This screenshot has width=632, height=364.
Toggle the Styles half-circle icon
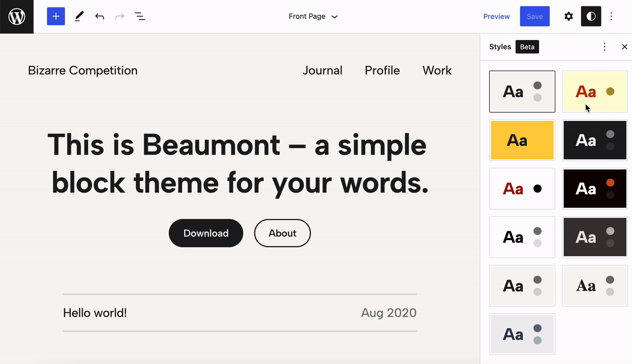point(591,16)
